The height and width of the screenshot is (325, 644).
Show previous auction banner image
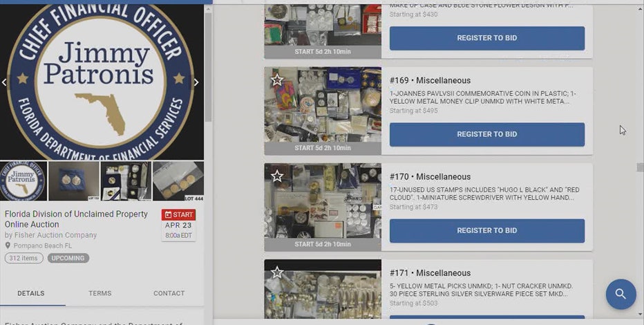point(4,82)
